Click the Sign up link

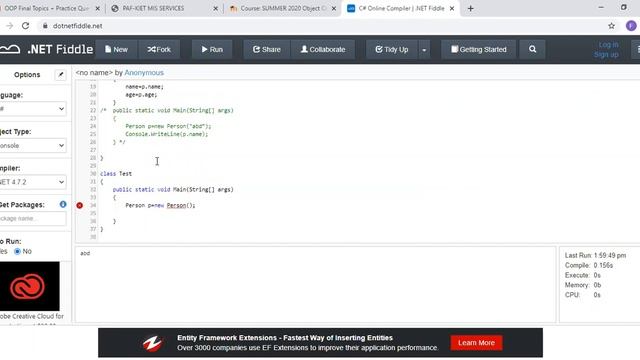click(x=606, y=54)
